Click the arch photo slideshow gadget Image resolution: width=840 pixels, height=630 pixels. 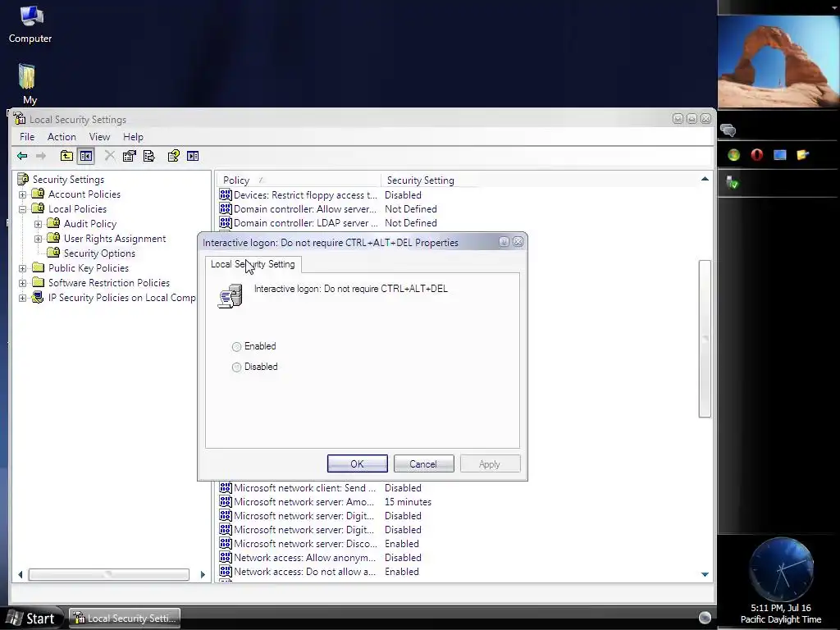(x=779, y=61)
